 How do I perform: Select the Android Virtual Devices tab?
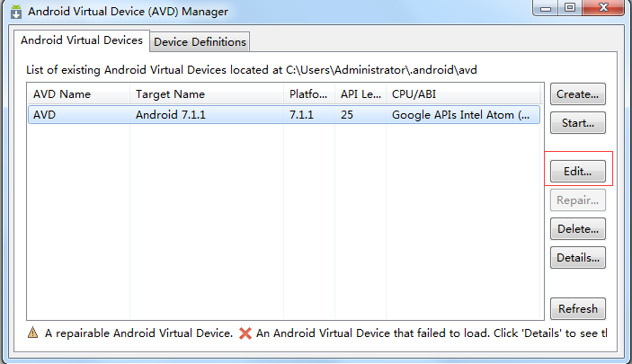tap(82, 40)
